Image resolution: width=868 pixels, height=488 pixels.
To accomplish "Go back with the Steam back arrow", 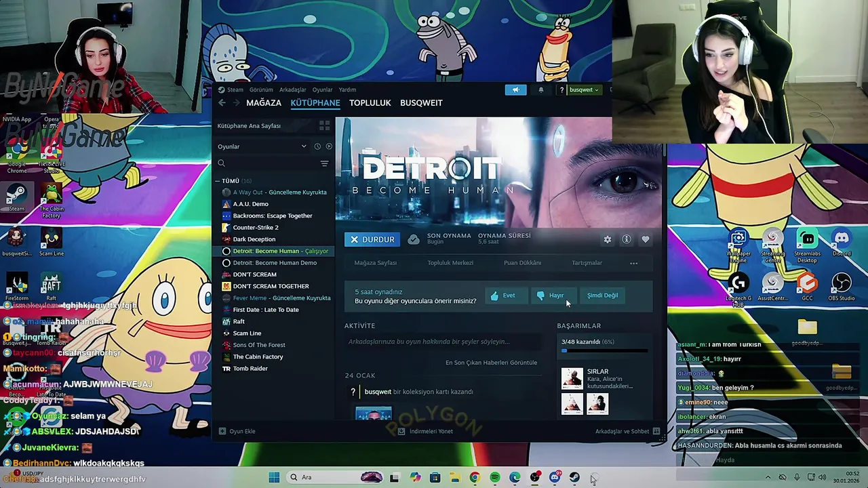I will click(x=222, y=102).
